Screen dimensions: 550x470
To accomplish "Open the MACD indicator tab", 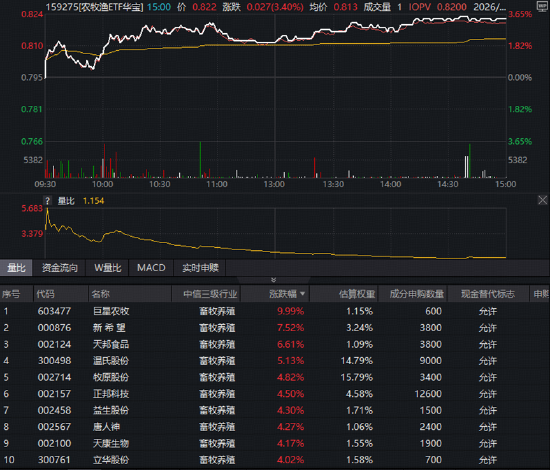I will pyautogui.click(x=151, y=268).
